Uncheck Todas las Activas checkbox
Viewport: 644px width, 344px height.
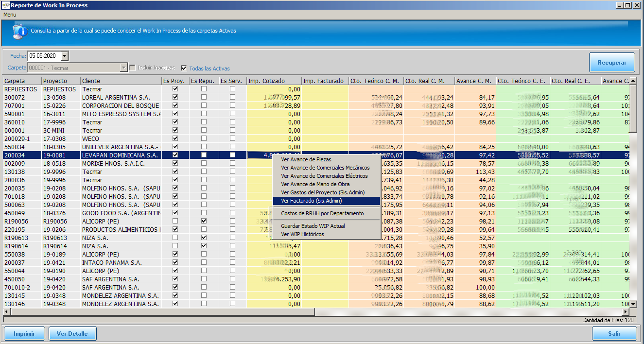pyautogui.click(x=184, y=68)
